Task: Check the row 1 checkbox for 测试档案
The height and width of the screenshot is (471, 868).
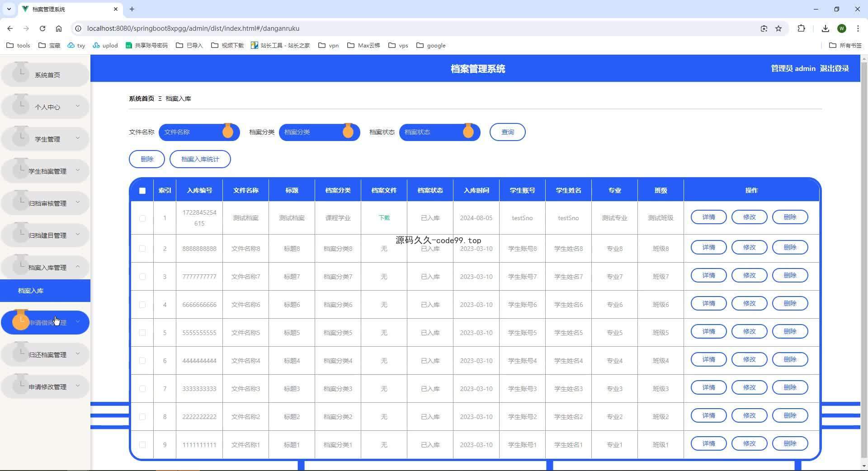Action: tap(142, 218)
